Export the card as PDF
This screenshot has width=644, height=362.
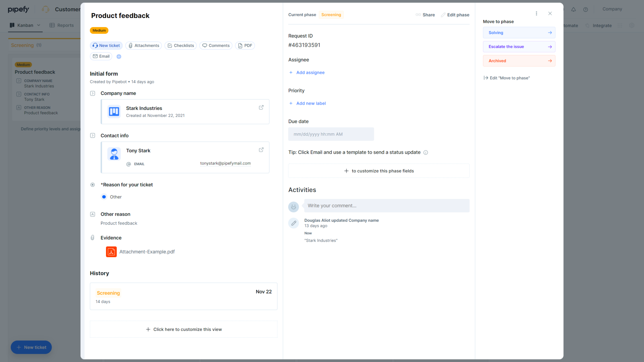click(245, 45)
